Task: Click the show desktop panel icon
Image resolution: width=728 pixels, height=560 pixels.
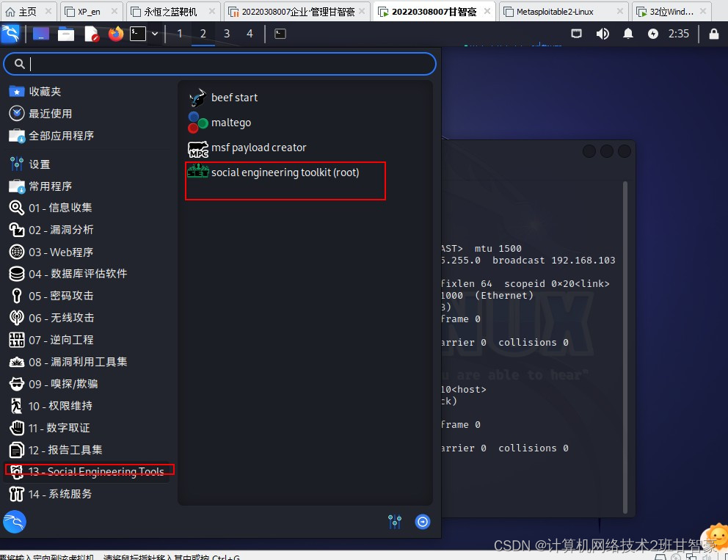Action: 41,34
